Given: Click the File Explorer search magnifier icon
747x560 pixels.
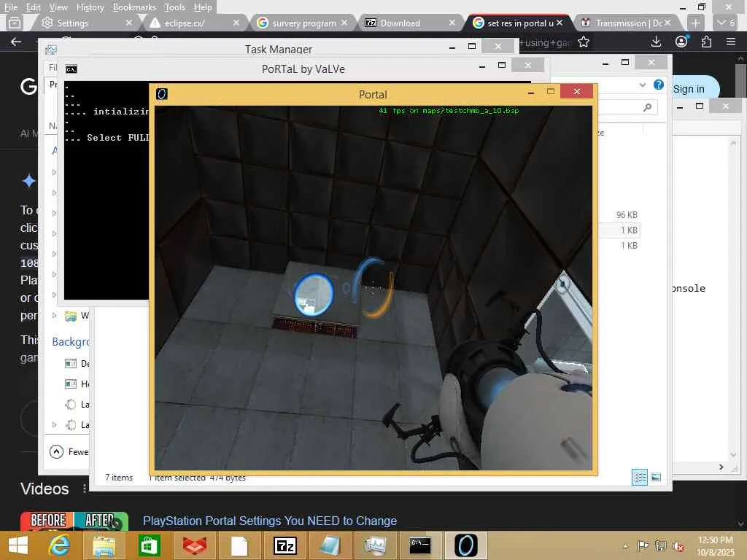Looking at the screenshot, I should pyautogui.click(x=647, y=107).
